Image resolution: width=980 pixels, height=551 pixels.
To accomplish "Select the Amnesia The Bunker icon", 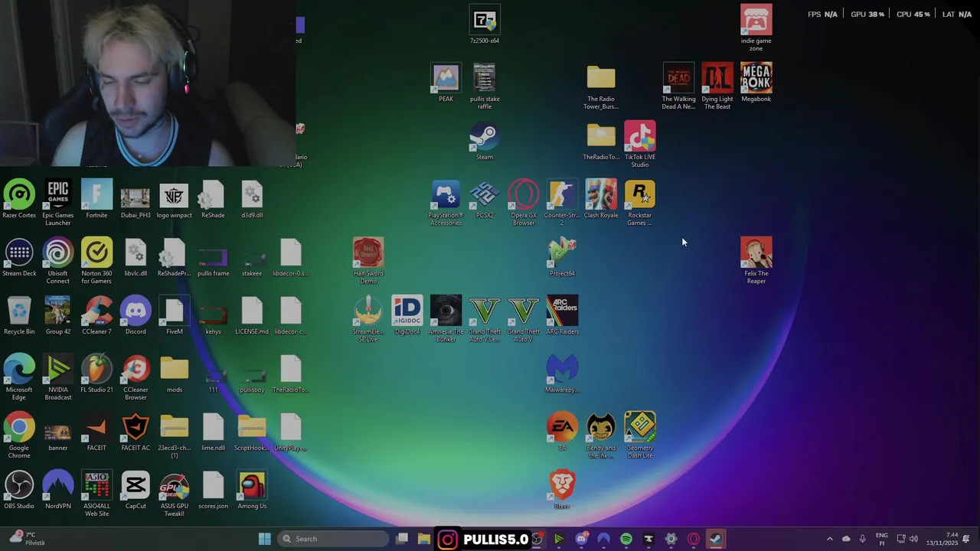I will click(x=446, y=320).
